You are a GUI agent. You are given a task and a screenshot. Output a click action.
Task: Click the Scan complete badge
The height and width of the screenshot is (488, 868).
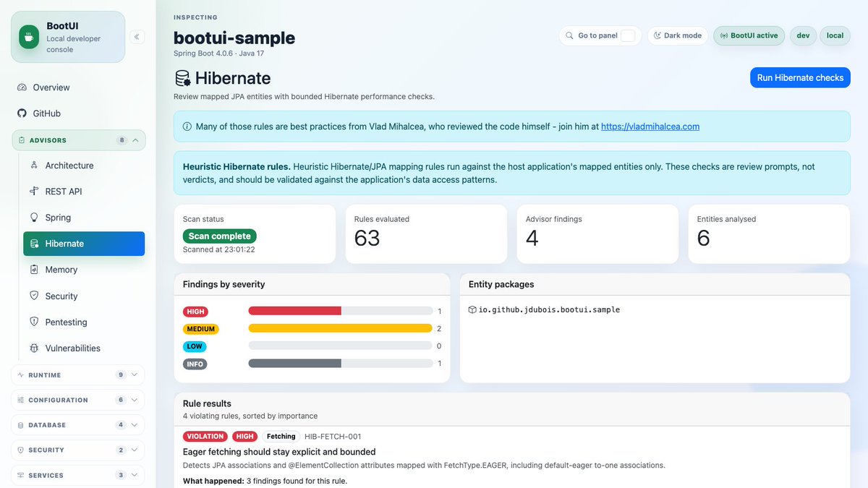(x=220, y=236)
